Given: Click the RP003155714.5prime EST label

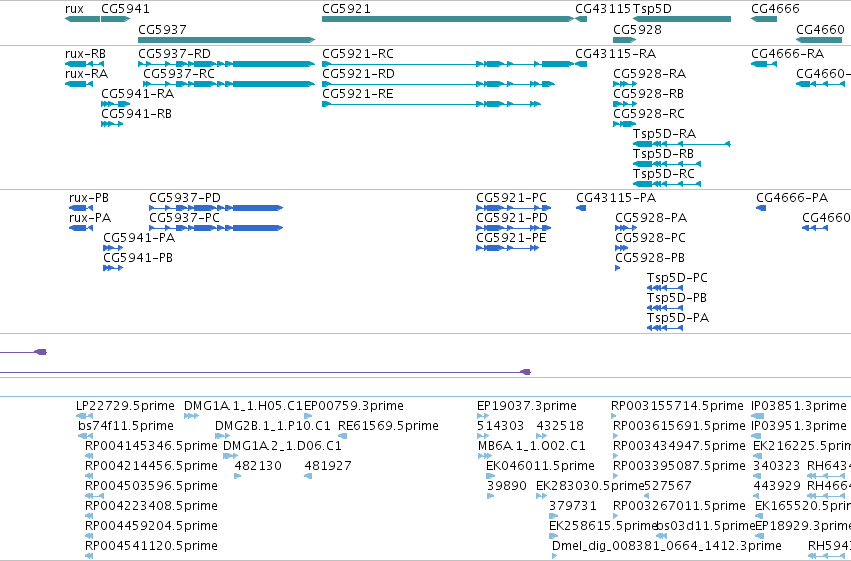Looking at the screenshot, I should [x=677, y=406].
